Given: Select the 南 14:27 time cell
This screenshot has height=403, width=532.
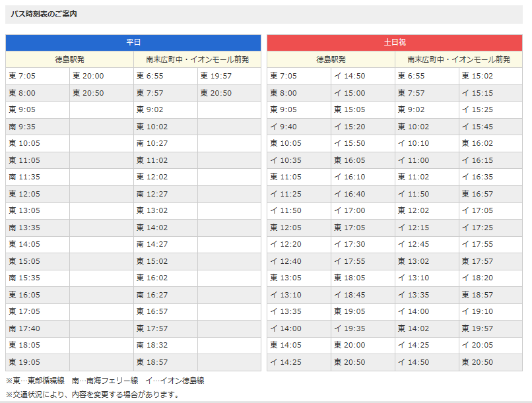Looking at the screenshot, I should [x=152, y=244].
